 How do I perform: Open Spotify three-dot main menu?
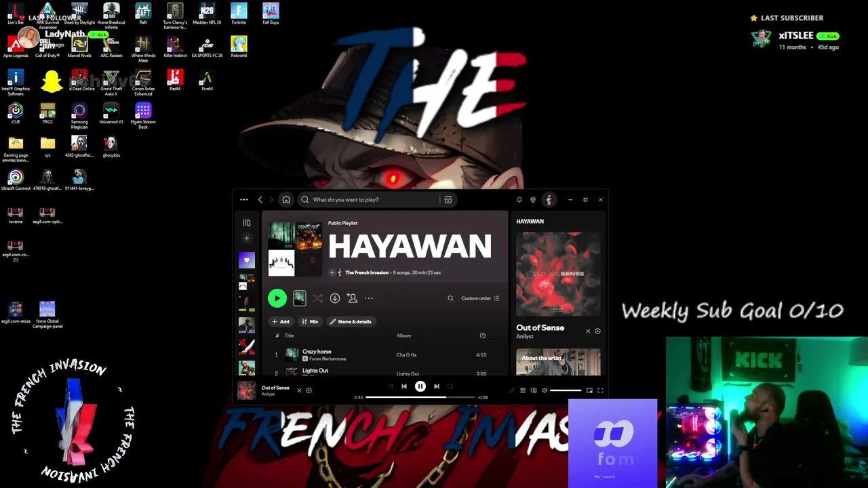[x=244, y=200]
